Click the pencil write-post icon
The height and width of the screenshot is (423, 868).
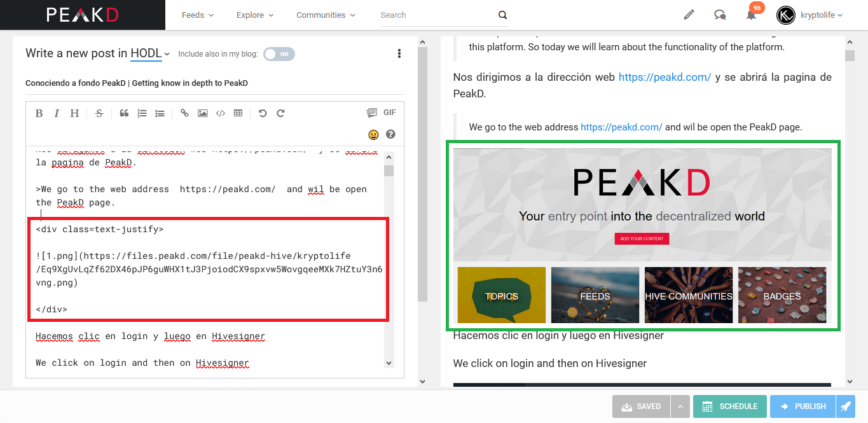(x=689, y=15)
